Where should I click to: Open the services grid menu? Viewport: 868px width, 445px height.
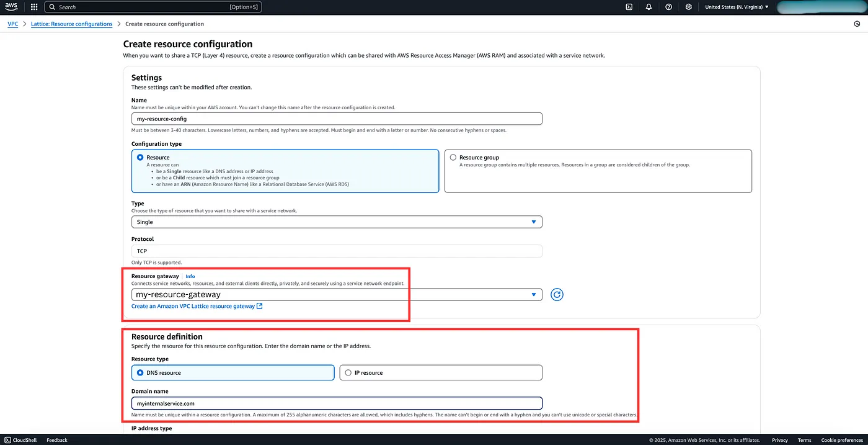tap(33, 7)
